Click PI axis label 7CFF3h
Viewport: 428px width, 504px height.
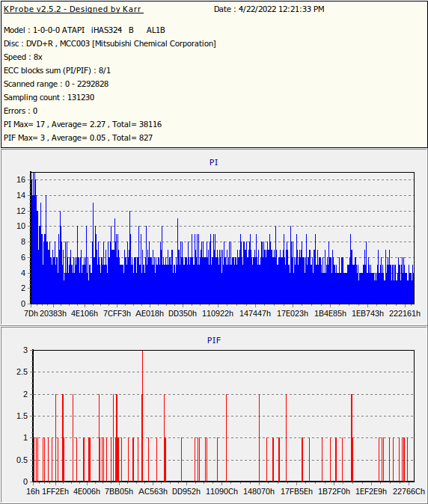pyautogui.click(x=117, y=313)
